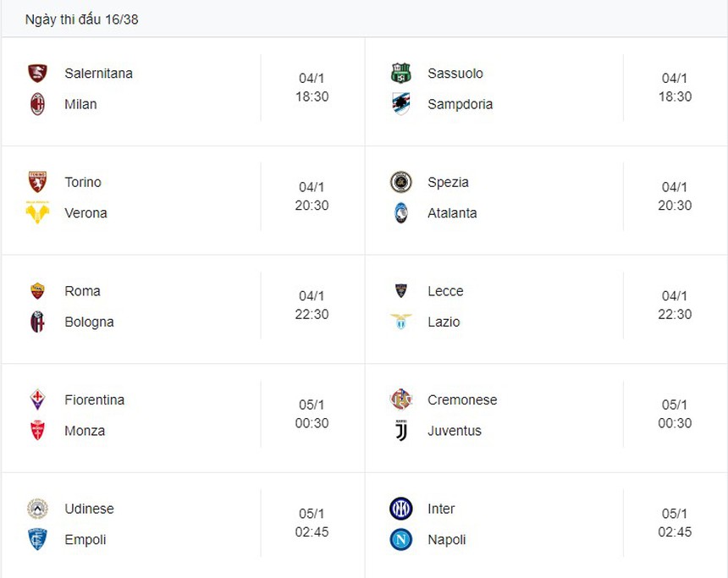Click the Juventus logo
This screenshot has height=578, width=728.
tap(400, 431)
